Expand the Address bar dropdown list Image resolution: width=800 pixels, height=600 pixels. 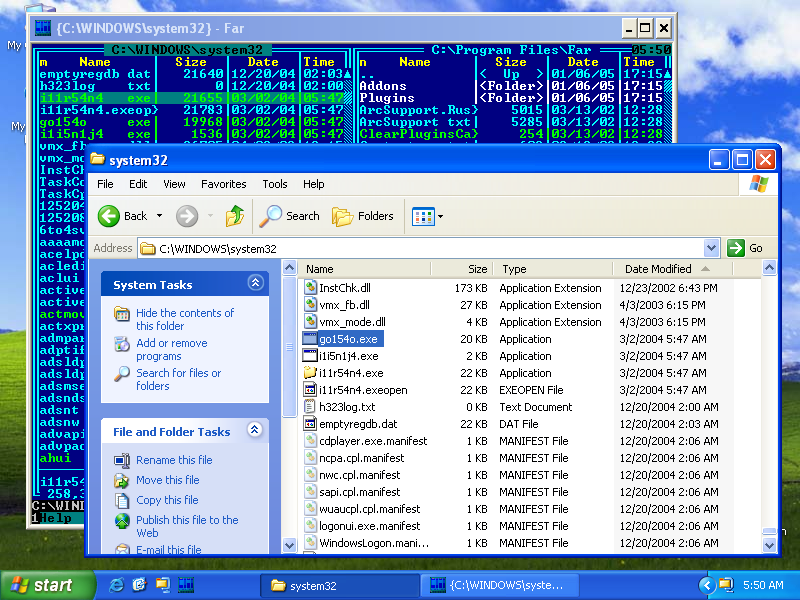pos(711,248)
